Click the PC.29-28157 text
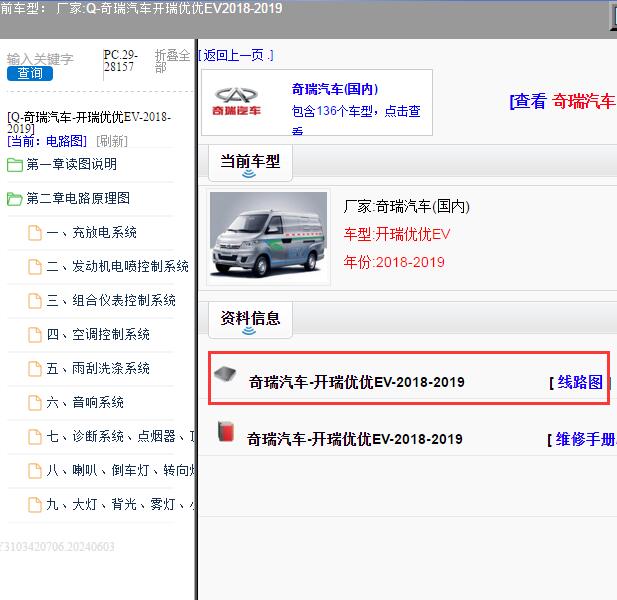617x600 pixels. click(x=120, y=60)
